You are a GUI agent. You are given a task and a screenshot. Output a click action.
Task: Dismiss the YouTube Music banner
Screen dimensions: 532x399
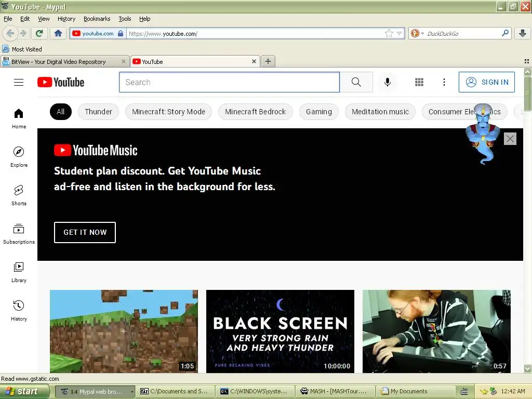[x=510, y=139]
